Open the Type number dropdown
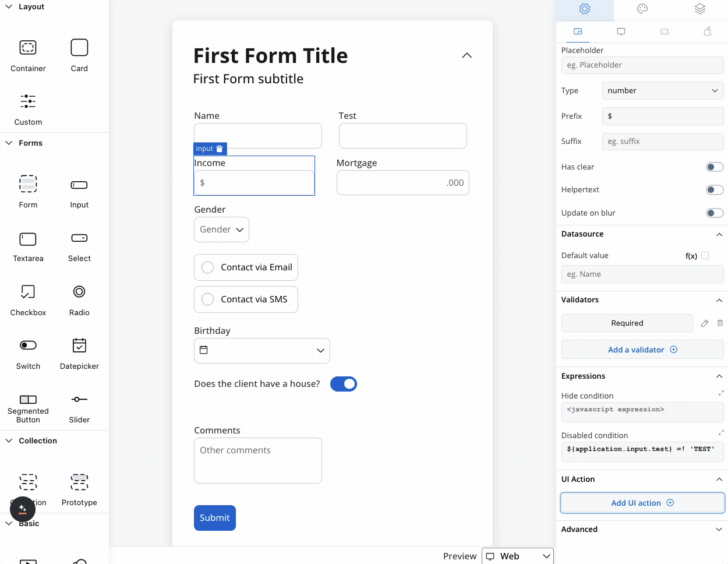The image size is (728, 564). (663, 91)
